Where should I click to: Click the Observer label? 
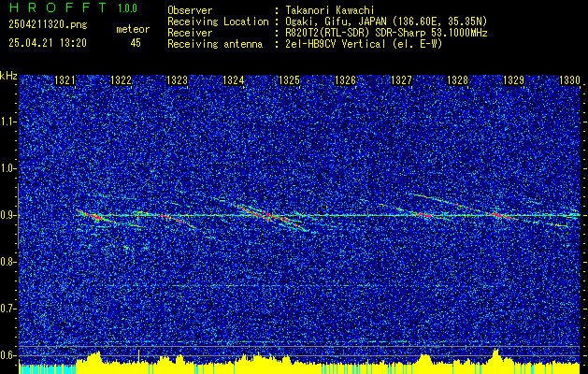click(x=190, y=10)
